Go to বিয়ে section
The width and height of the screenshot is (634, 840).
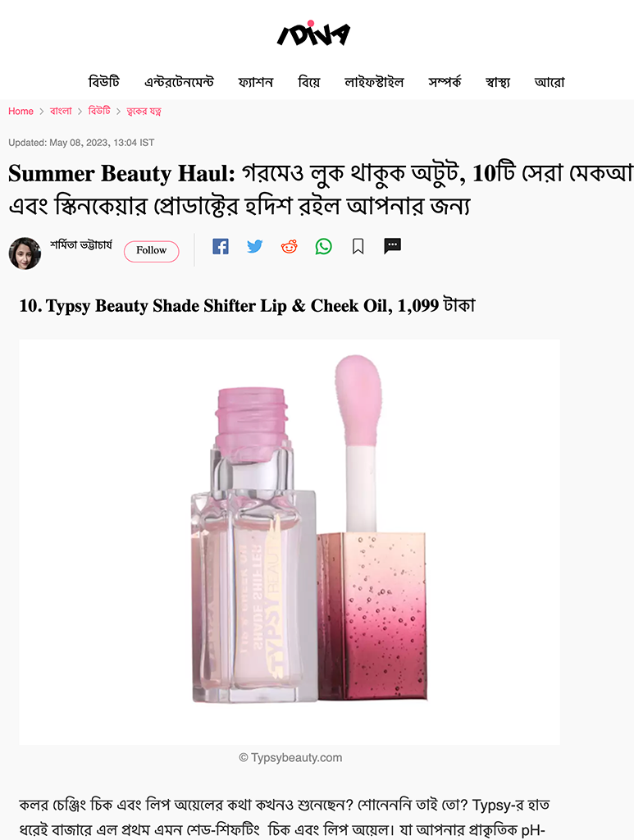(309, 82)
